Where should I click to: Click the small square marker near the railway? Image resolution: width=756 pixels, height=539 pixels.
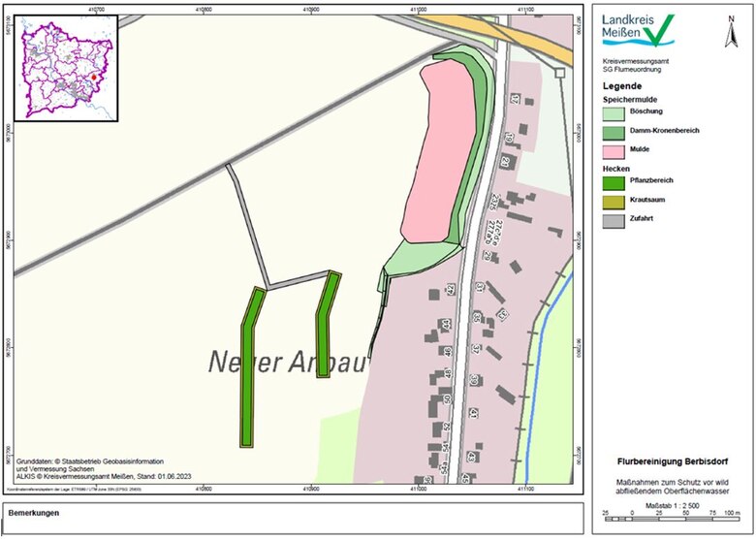[559, 72]
